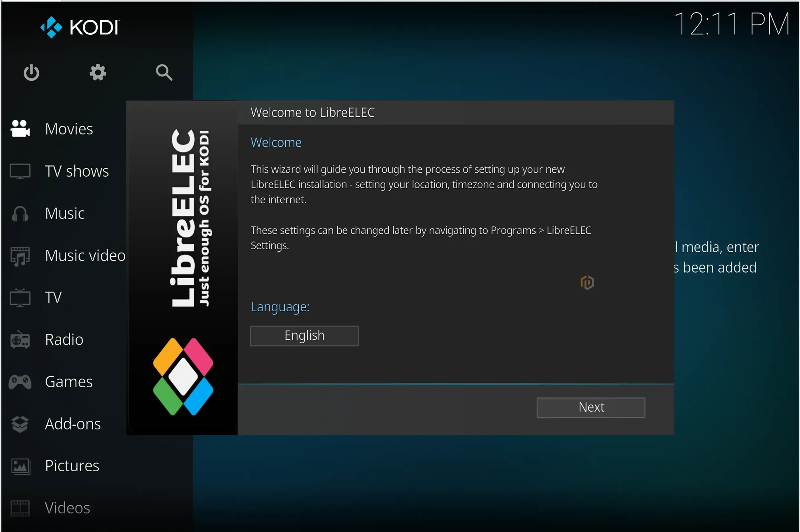800x532 pixels.
Task: Click the Games controller icon
Action: pos(20,382)
